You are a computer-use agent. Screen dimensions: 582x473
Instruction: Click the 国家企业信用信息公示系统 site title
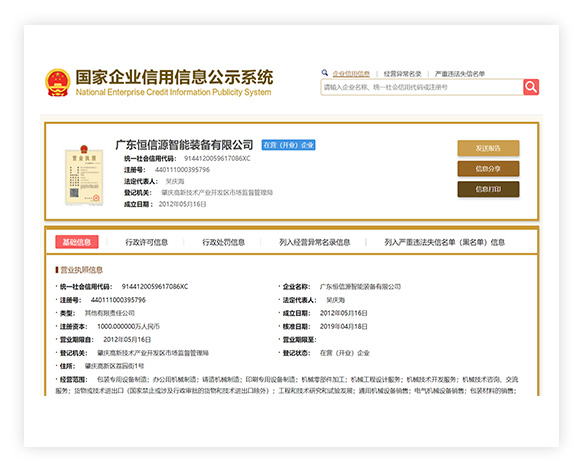174,77
